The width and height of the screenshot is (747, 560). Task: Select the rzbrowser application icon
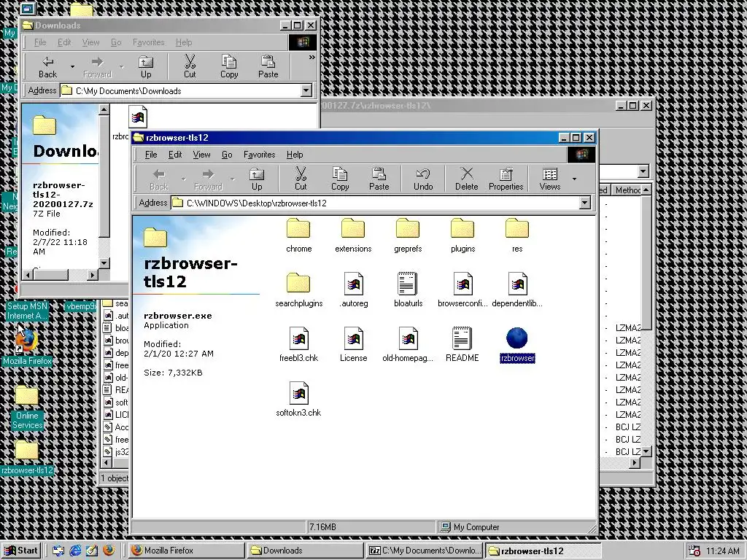[517, 338]
